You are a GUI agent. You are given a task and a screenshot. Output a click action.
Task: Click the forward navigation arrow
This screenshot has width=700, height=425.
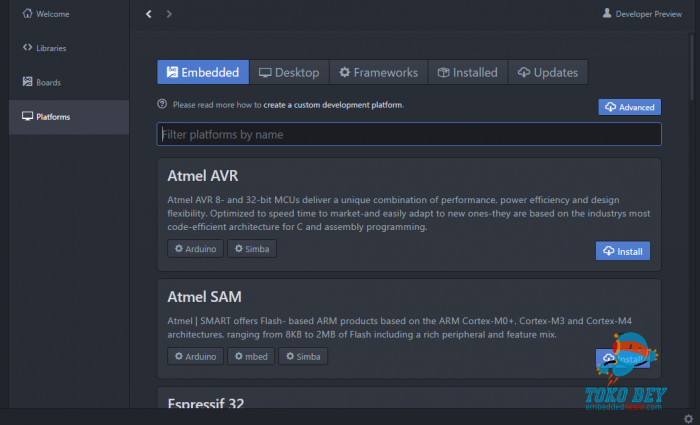tap(169, 14)
